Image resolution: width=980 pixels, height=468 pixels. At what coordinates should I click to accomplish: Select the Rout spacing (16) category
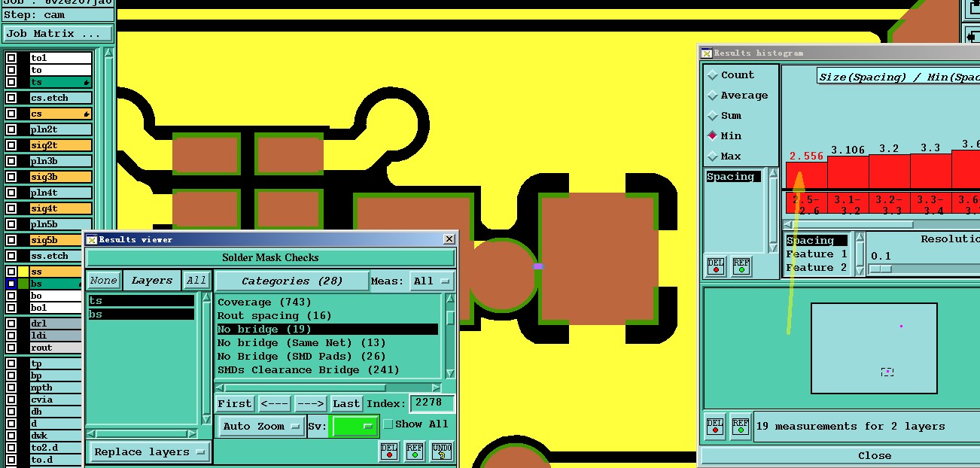(x=327, y=316)
